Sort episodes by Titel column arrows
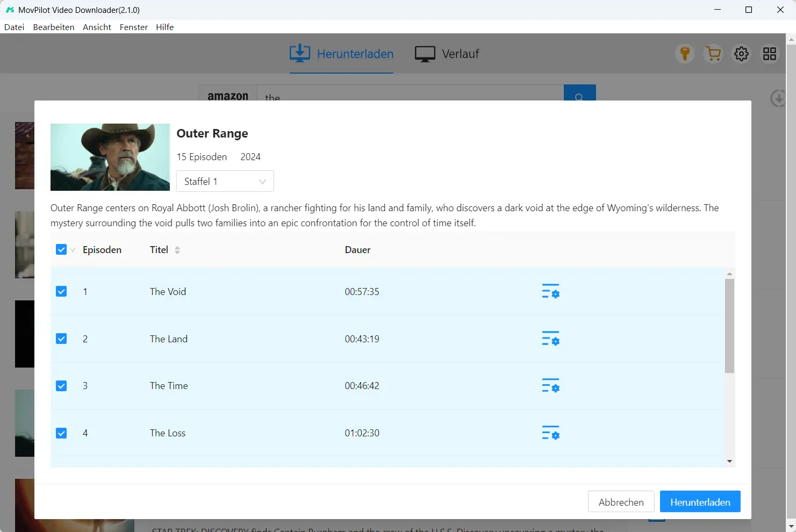Viewport: 796px width, 532px height. point(177,250)
